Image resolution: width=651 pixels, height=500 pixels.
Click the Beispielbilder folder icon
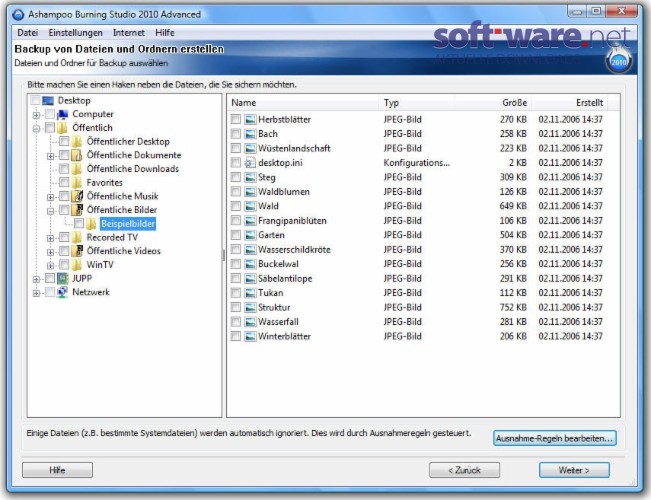click(91, 224)
